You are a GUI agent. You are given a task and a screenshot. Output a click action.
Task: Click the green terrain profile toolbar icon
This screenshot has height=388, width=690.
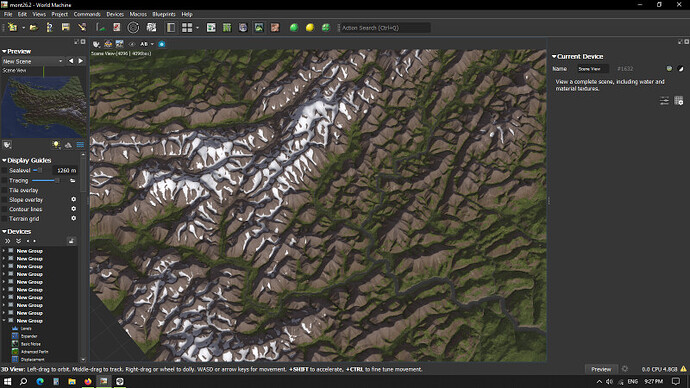[101, 27]
